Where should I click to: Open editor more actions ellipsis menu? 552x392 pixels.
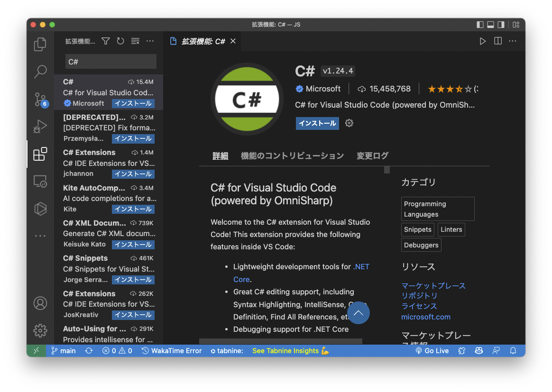pyautogui.click(x=513, y=41)
